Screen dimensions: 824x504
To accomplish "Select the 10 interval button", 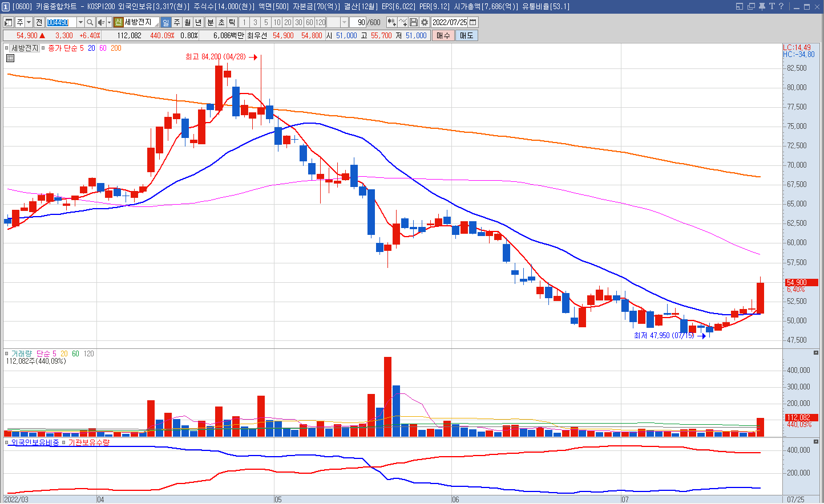I will tap(277, 22).
